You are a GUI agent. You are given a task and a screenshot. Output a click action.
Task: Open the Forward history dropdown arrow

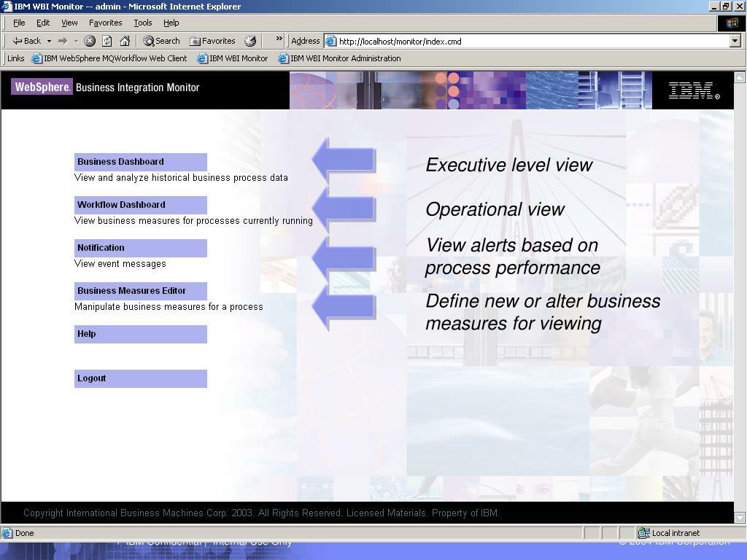pos(76,41)
